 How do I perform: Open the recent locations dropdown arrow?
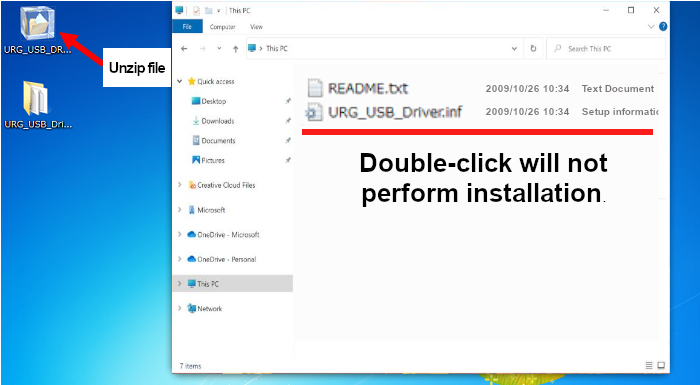(x=219, y=49)
